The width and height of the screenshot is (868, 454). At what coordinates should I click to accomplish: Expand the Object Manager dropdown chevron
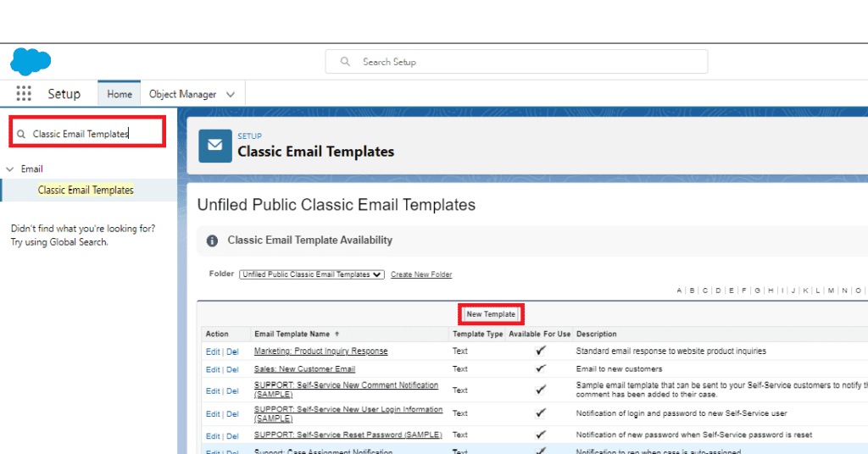pos(231,95)
